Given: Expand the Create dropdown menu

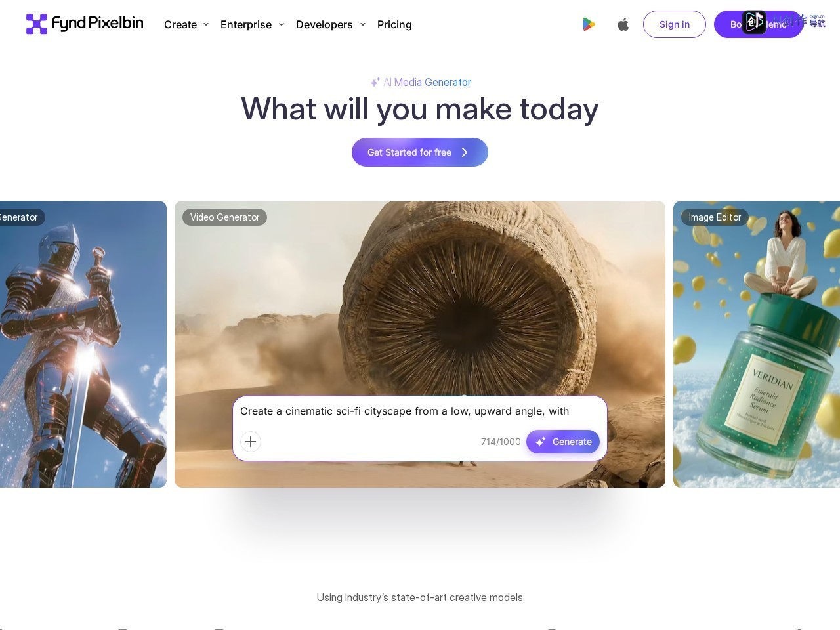Looking at the screenshot, I should tap(186, 24).
